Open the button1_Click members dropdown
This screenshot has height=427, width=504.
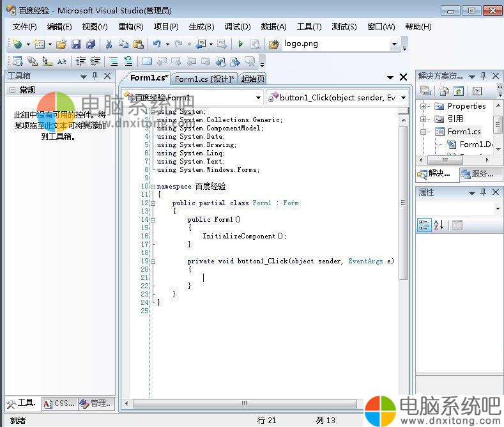pos(403,97)
